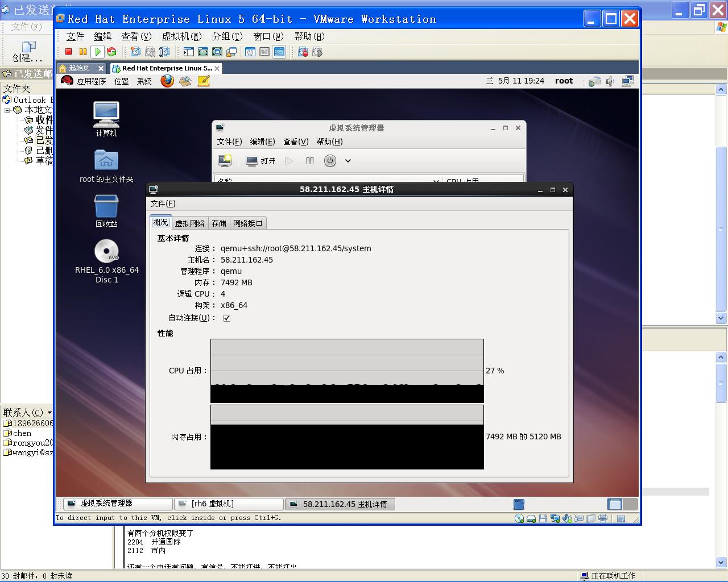Select the Overview (概况) tab
This screenshot has width=728, height=582.
161,222
